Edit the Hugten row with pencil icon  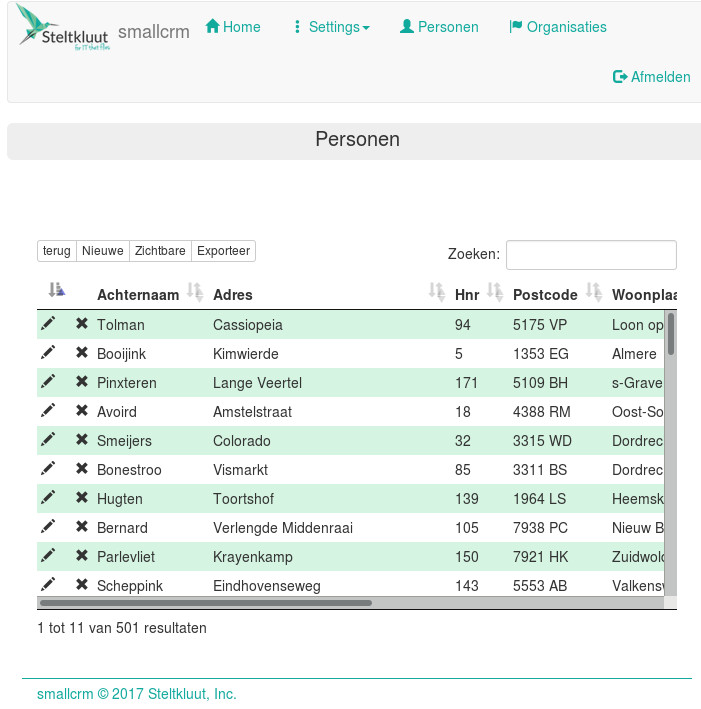point(48,497)
